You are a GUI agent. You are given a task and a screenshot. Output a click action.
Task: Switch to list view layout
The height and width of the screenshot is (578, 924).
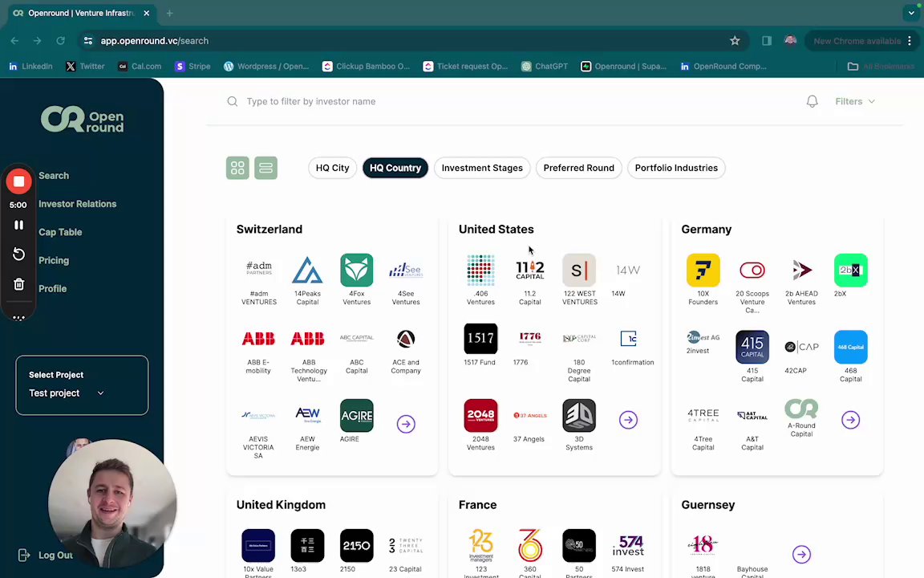[x=265, y=168]
